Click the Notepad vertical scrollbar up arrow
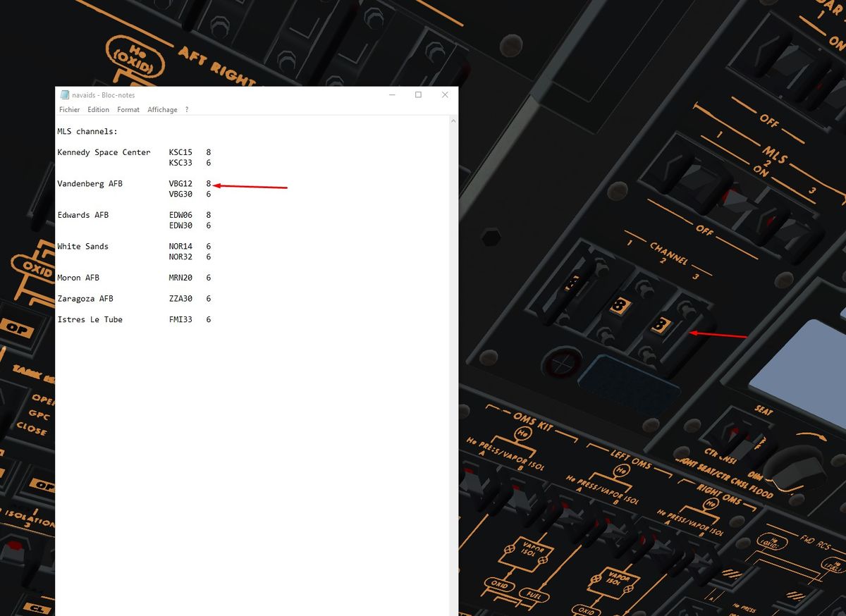This screenshot has height=616, width=846. [x=453, y=122]
